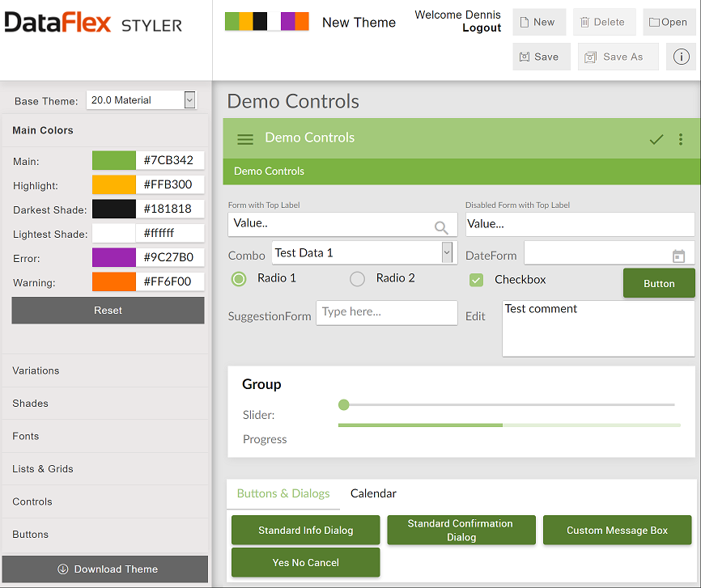The width and height of the screenshot is (701, 588).
Task: Click the Disabled Form with Top Label input
Action: 580,224
